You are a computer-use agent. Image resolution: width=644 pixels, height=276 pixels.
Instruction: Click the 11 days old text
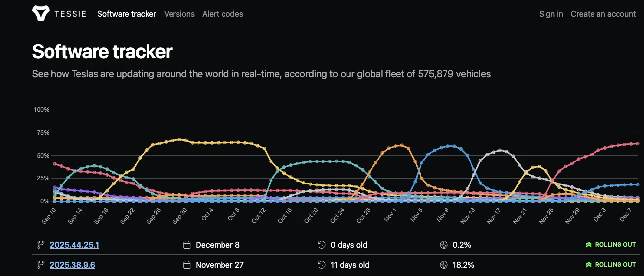[x=350, y=265]
